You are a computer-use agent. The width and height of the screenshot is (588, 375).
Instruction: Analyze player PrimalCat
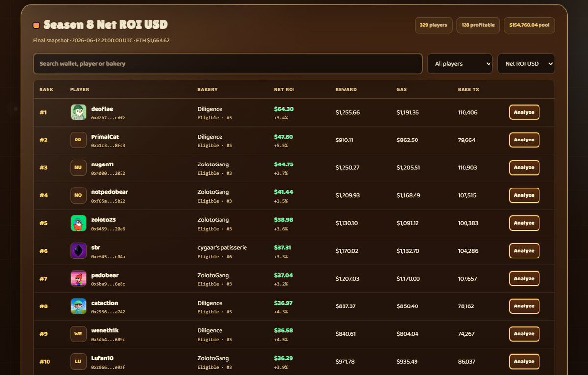point(524,140)
